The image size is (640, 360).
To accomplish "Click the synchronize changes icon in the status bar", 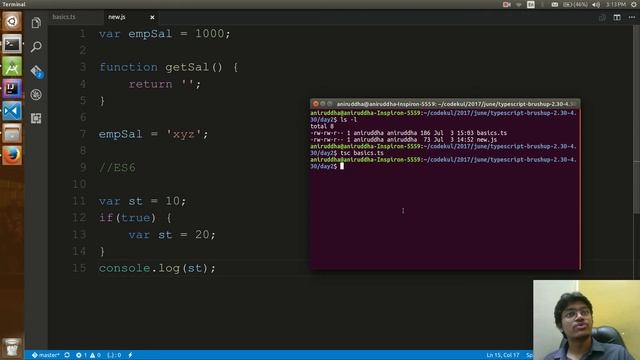I will point(67,355).
